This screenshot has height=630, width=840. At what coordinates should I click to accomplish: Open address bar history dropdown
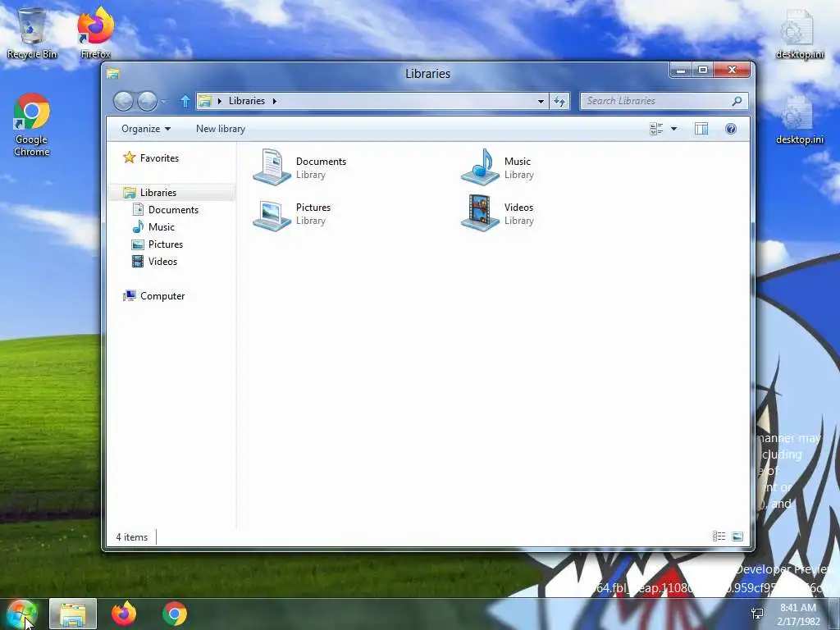(541, 101)
